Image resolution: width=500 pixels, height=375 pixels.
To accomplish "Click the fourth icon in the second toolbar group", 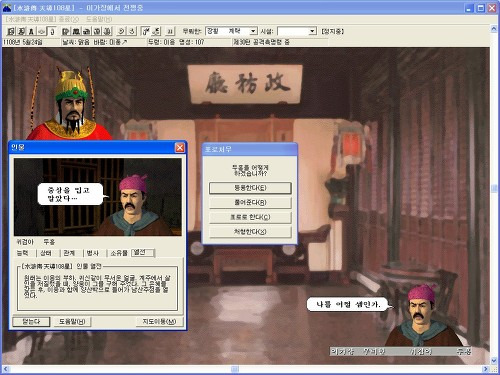I will tap(97, 31).
